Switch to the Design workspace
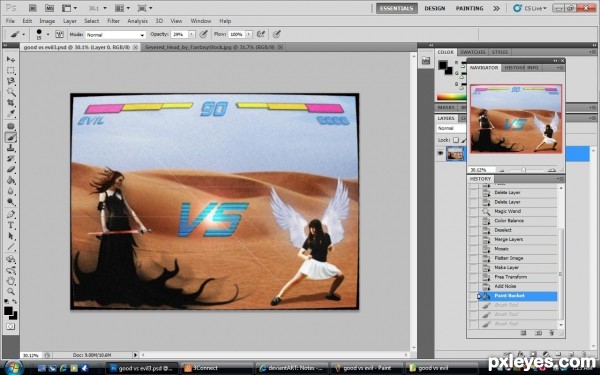 click(x=435, y=8)
